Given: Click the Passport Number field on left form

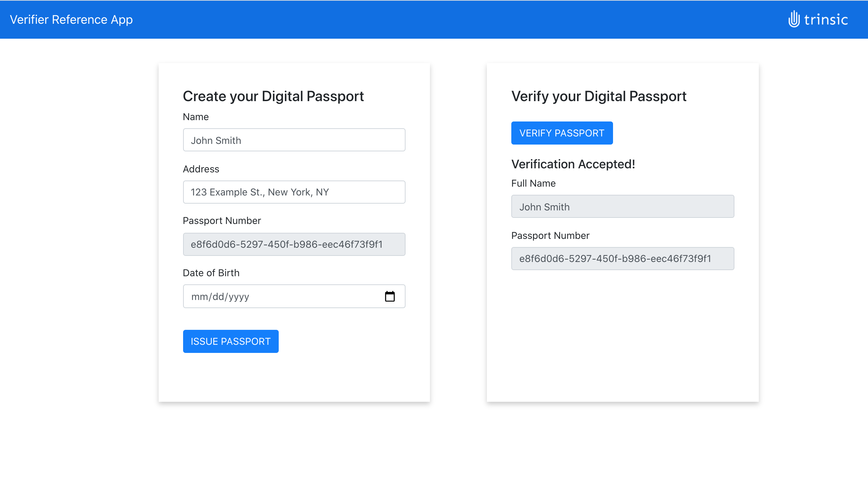Looking at the screenshot, I should 295,244.
